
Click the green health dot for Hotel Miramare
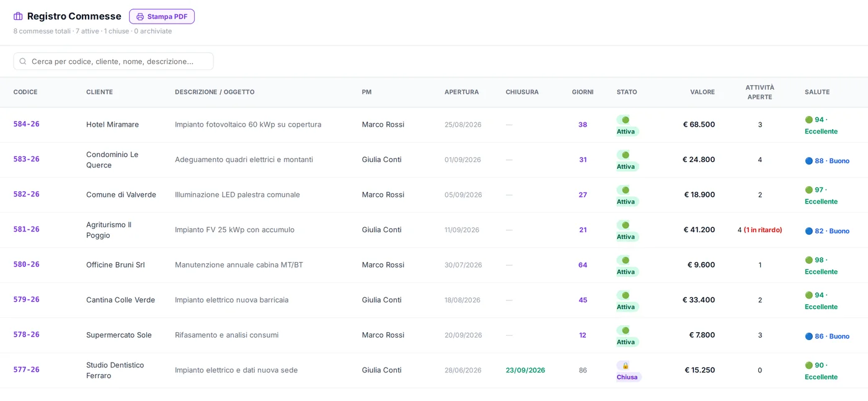(808, 120)
